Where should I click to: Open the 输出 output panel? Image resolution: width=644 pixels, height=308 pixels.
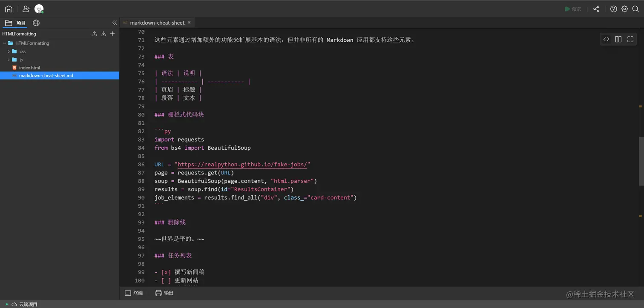coord(164,293)
